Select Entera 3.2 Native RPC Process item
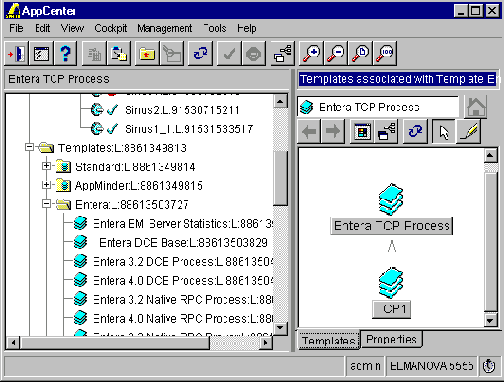The width and height of the screenshot is (504, 382). tap(183, 300)
